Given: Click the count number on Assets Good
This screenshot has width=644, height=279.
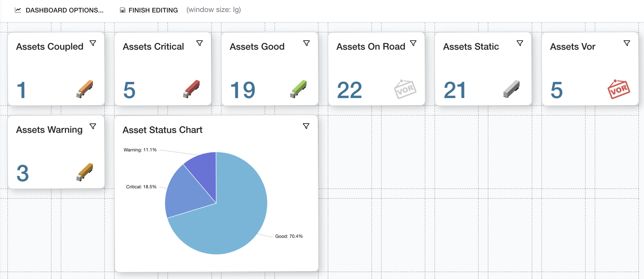Looking at the screenshot, I should (243, 90).
